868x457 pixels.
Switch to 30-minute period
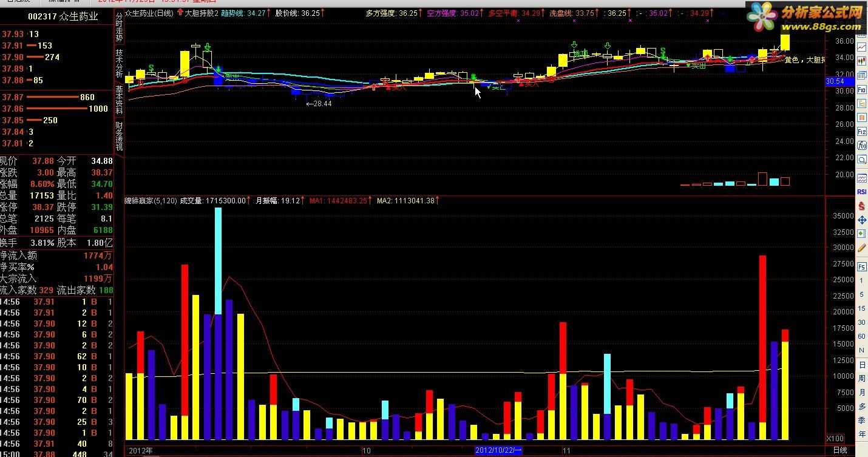[861, 322]
